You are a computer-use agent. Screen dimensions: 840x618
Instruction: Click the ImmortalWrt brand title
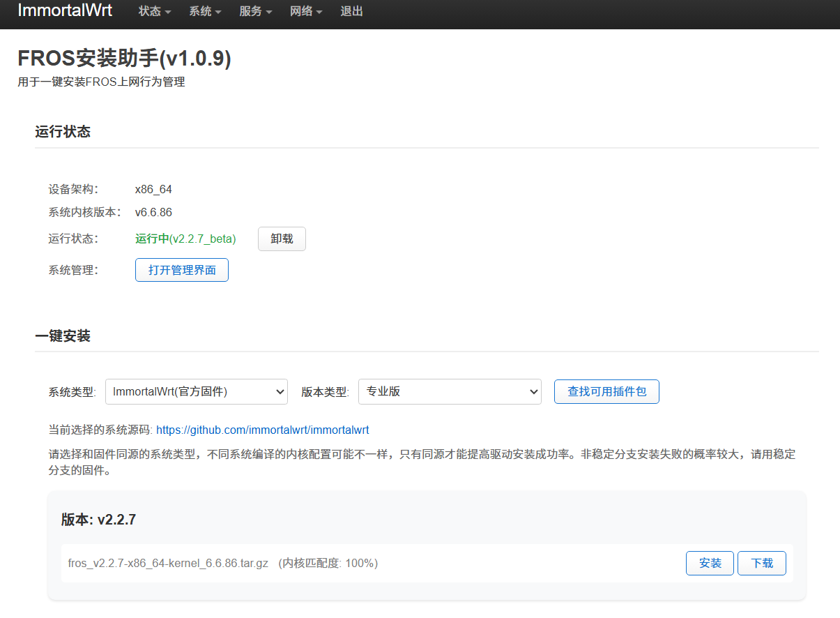click(x=65, y=10)
